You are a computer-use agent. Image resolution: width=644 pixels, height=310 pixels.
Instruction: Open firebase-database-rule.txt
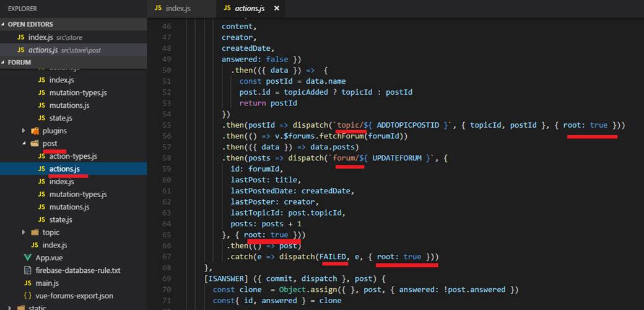pyautogui.click(x=78, y=270)
